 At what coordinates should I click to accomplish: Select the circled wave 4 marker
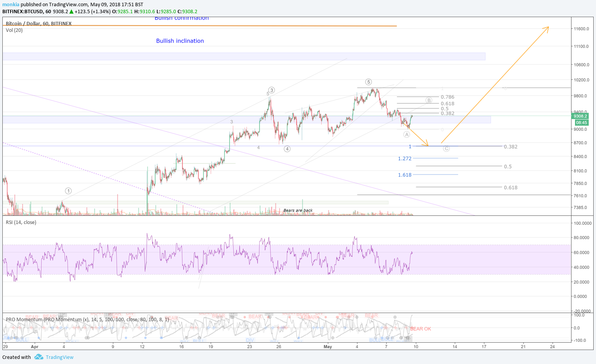[287, 149]
